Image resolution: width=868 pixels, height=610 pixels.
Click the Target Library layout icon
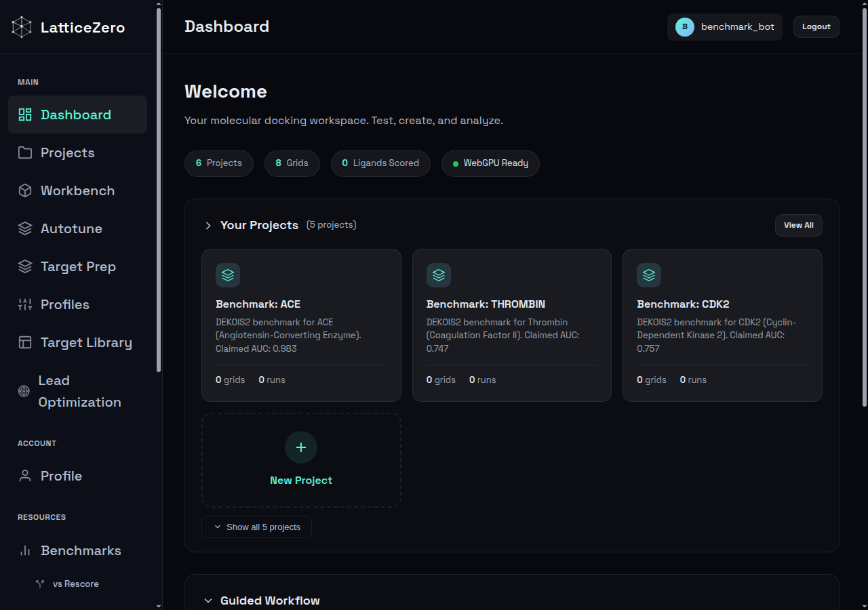pos(25,342)
